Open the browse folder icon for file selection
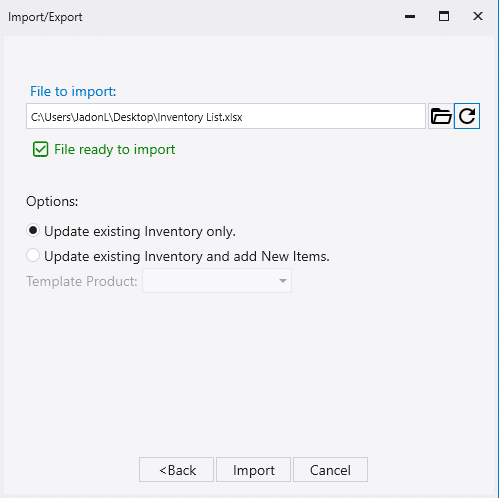This screenshot has height=498, width=499. coord(441,116)
